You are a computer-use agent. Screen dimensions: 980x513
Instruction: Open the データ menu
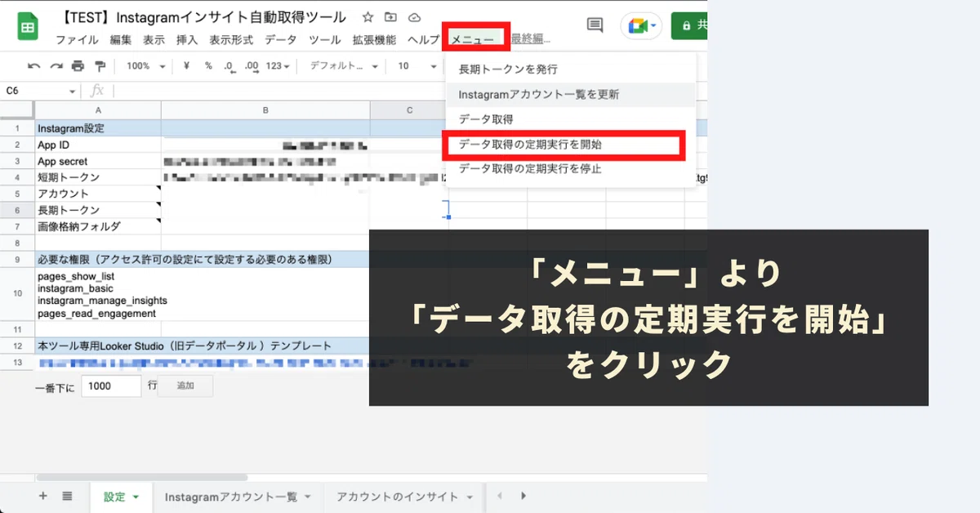point(281,40)
